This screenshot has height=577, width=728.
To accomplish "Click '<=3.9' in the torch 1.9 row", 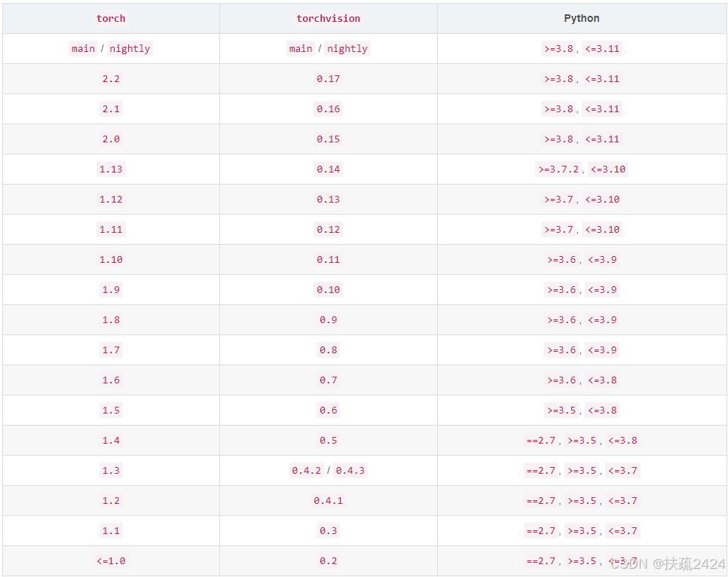I will [602, 290].
